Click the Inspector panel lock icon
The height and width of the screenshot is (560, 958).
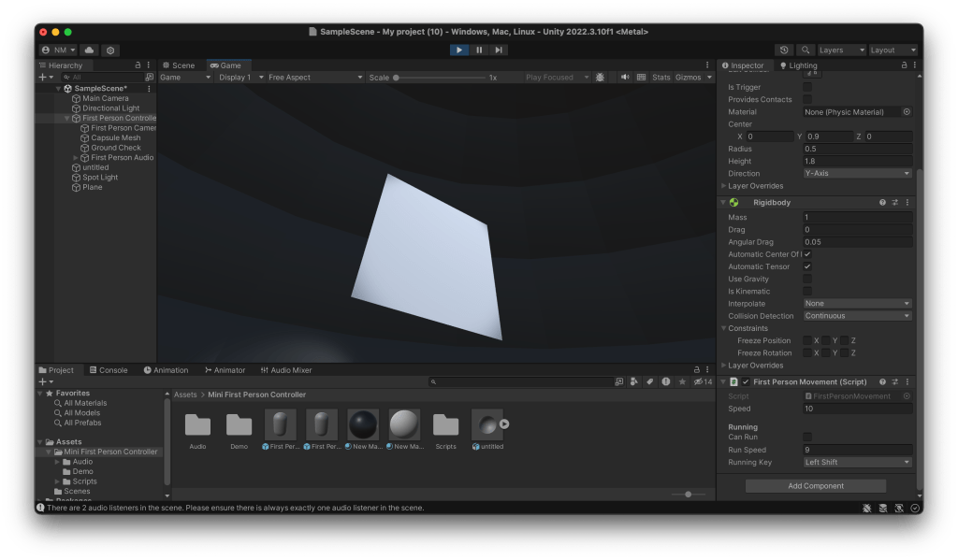pos(903,65)
